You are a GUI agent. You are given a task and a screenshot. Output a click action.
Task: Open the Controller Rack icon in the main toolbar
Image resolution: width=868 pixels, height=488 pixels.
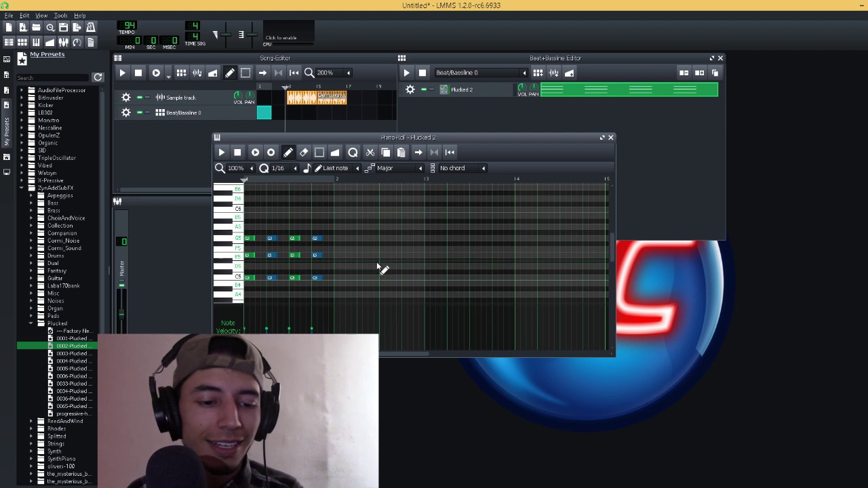point(77,42)
